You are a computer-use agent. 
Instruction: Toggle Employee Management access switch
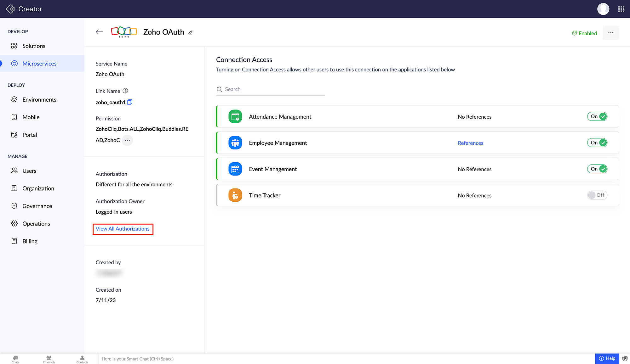pyautogui.click(x=597, y=143)
